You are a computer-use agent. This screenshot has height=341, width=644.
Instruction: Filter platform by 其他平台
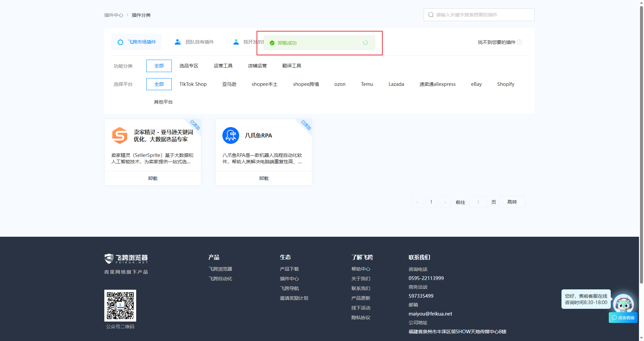(163, 102)
